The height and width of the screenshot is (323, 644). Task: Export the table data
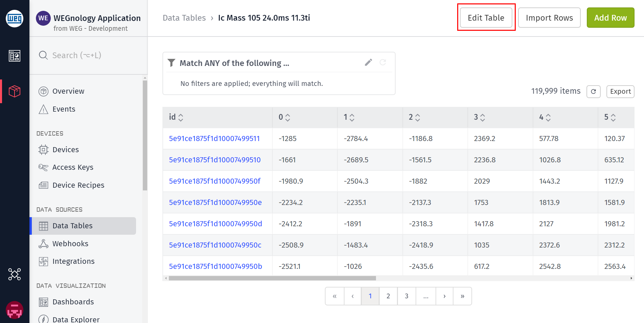coord(620,92)
